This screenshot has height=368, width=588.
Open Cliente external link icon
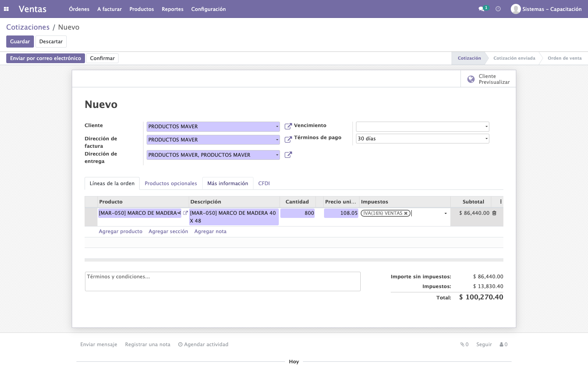pyautogui.click(x=288, y=126)
